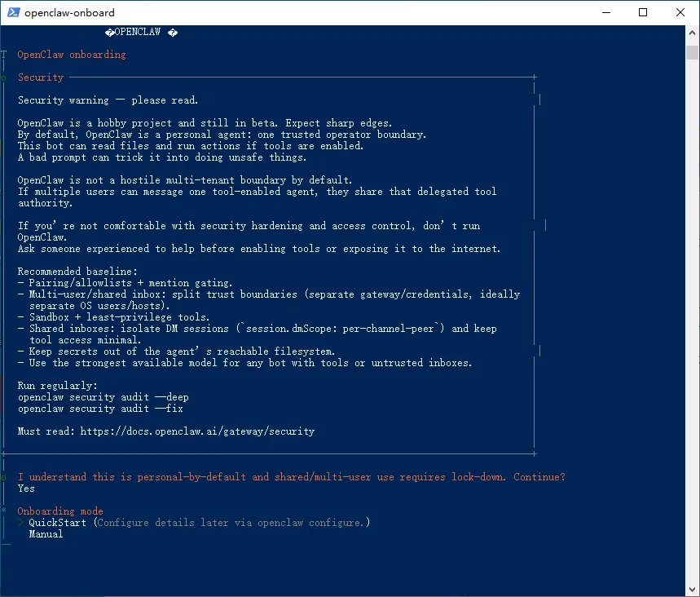Viewport: 700px width, 597px height.
Task: Click the 'OpenClaw onboarding' heading
Action: tap(72, 55)
